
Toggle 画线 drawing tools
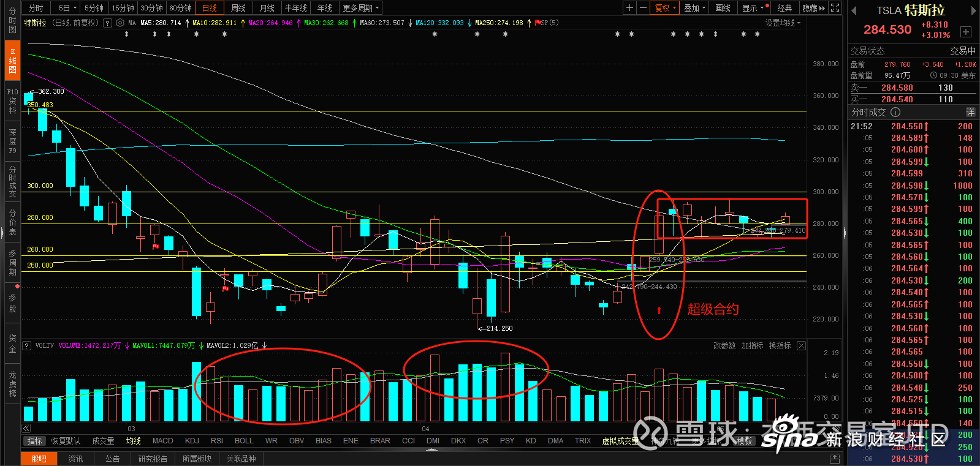[723, 8]
